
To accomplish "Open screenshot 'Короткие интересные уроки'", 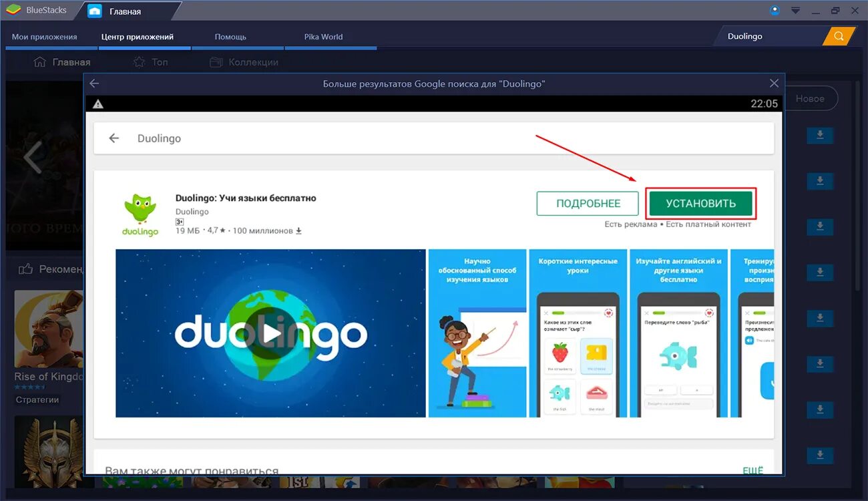I will pyautogui.click(x=578, y=333).
